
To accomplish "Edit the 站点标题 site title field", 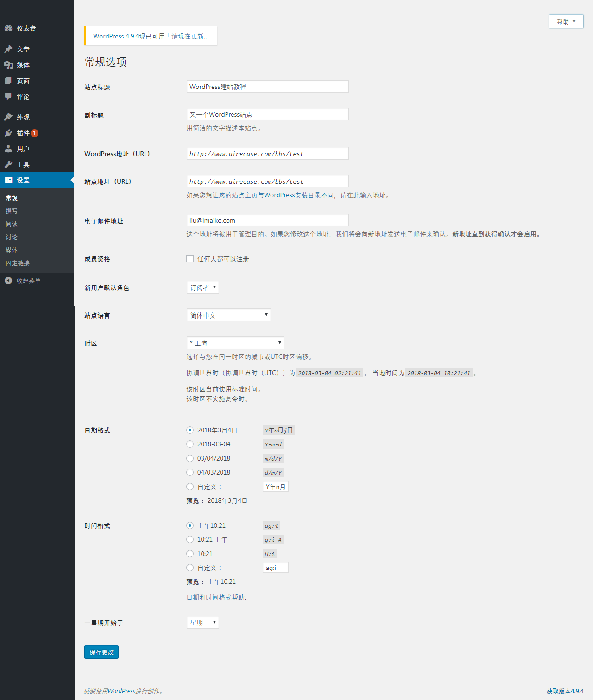I will pyautogui.click(x=267, y=87).
